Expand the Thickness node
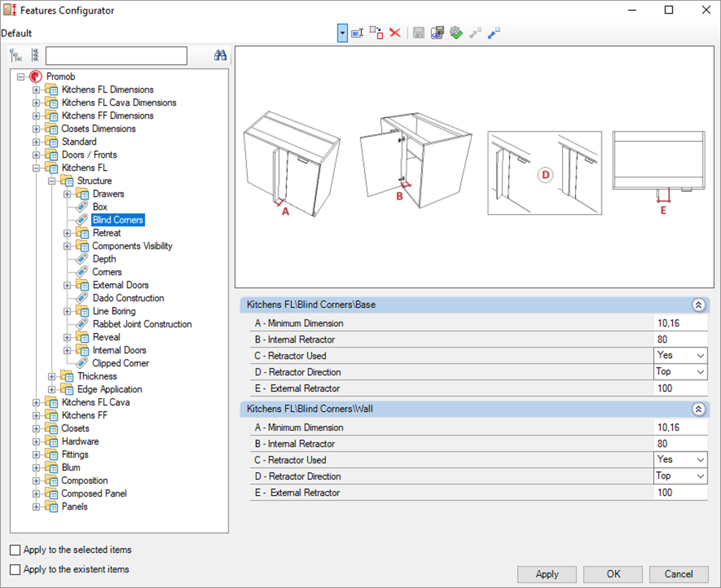 coord(52,376)
